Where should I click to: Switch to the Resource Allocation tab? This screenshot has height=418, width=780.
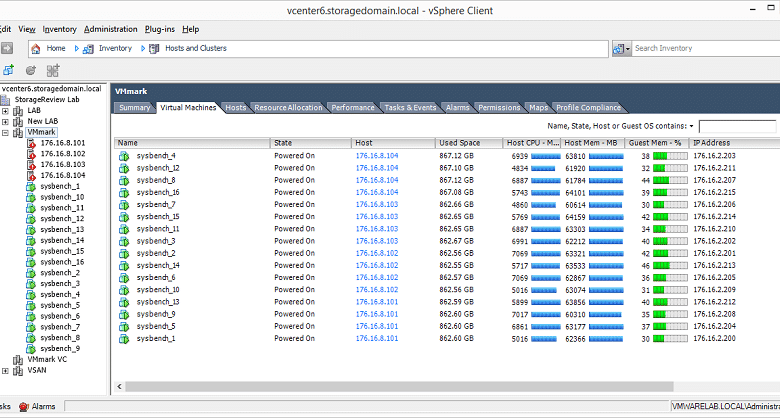coord(288,107)
